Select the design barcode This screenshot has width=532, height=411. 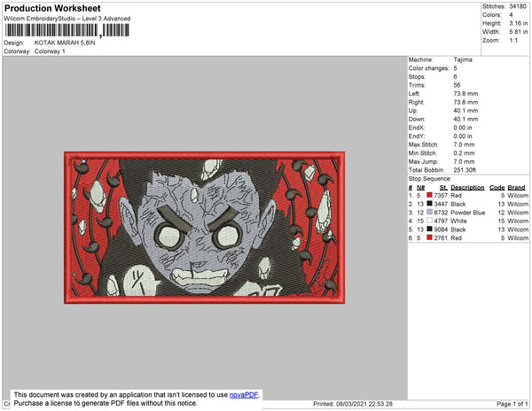point(66,30)
